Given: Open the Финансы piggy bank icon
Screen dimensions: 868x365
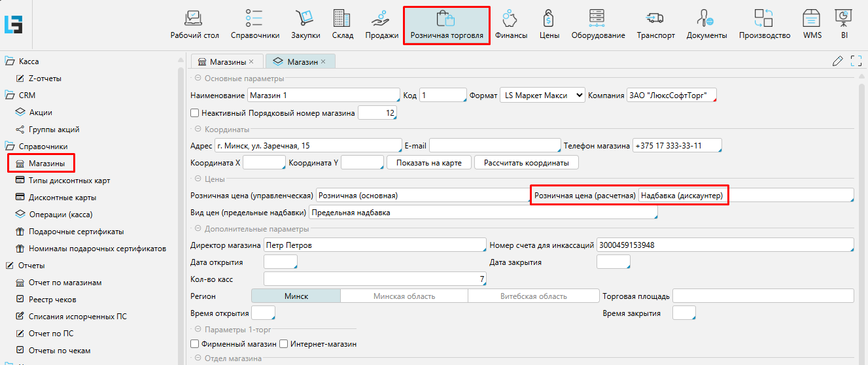Looking at the screenshot, I should click(511, 18).
